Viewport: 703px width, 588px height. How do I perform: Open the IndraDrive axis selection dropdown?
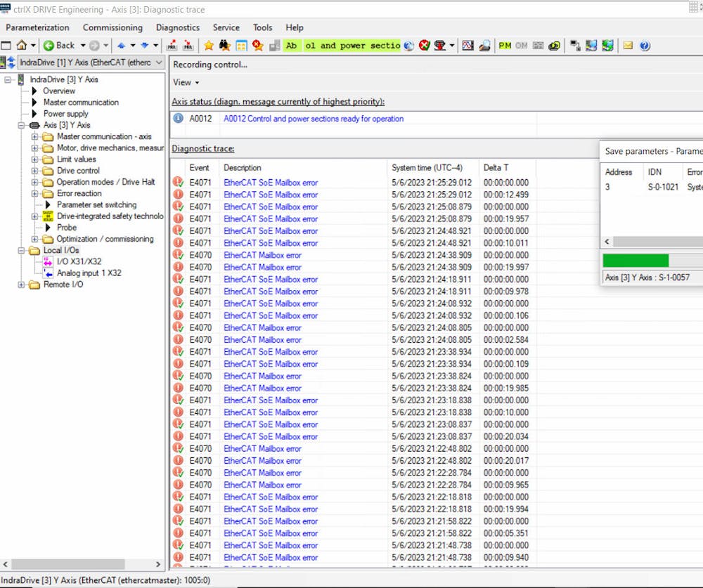[159, 63]
